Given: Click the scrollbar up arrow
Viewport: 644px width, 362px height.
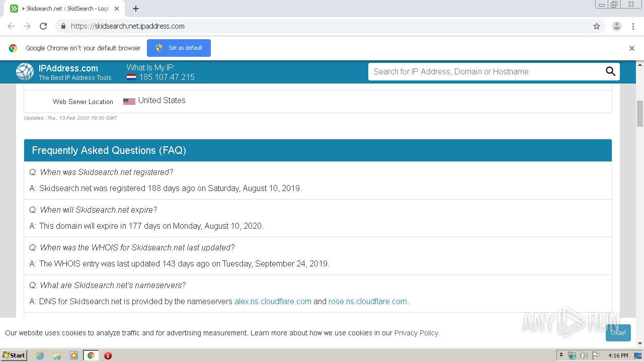Looking at the screenshot, I should pos(640,64).
